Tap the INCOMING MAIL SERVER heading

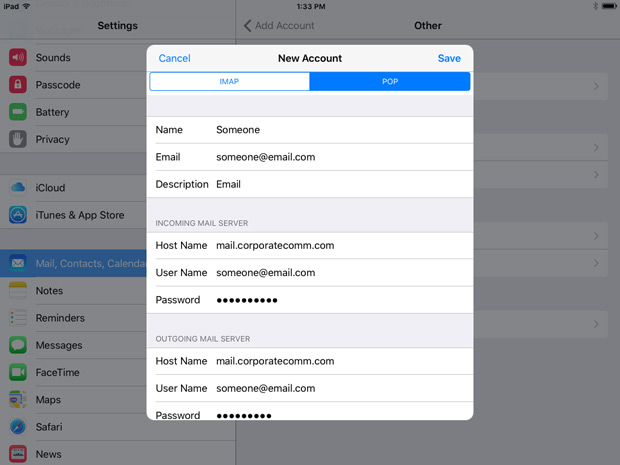[202, 223]
